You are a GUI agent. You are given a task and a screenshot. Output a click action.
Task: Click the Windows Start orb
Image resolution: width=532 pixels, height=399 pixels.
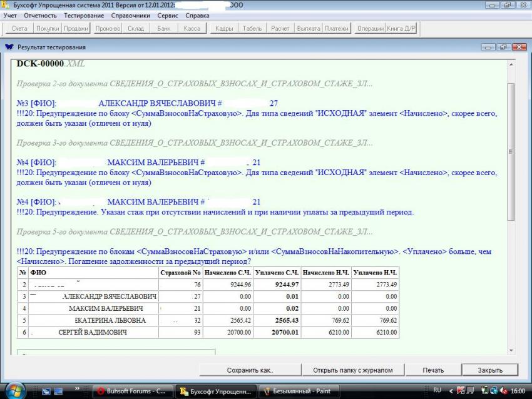[16, 390]
